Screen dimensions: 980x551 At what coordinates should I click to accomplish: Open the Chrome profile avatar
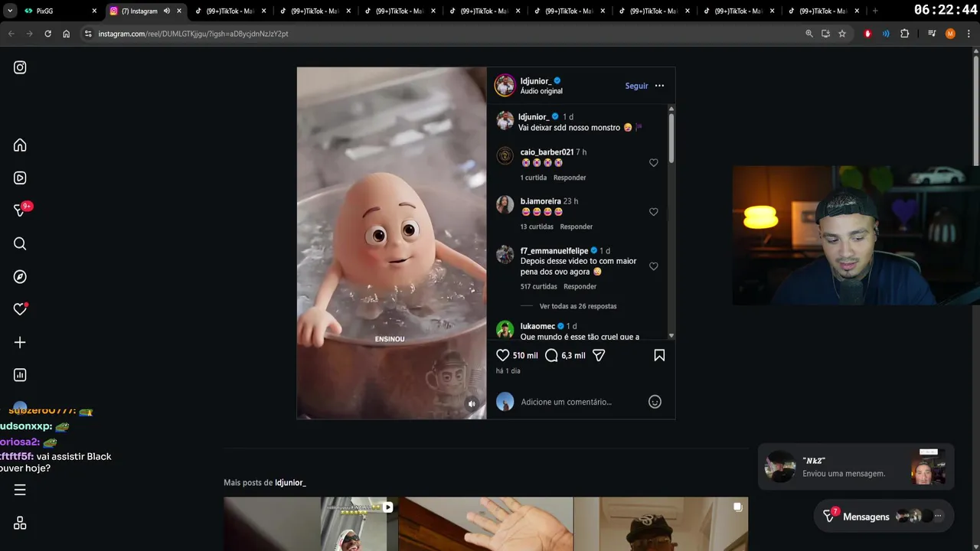950,34
